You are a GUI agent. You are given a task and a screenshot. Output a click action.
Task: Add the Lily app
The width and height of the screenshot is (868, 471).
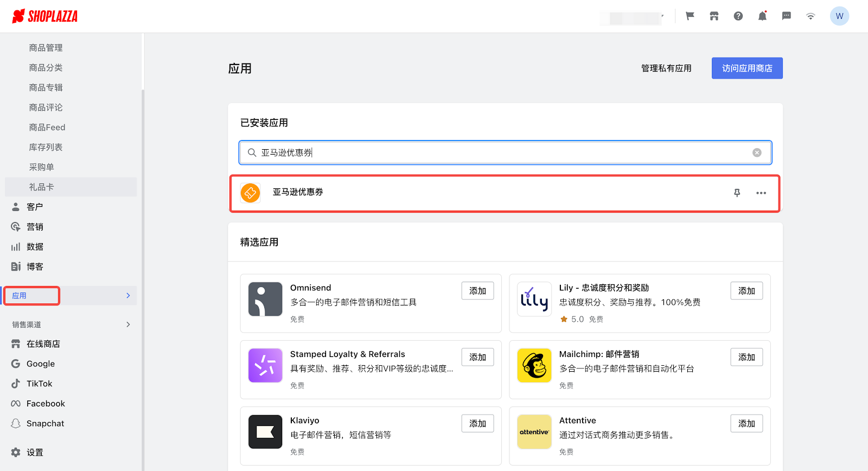746,291
